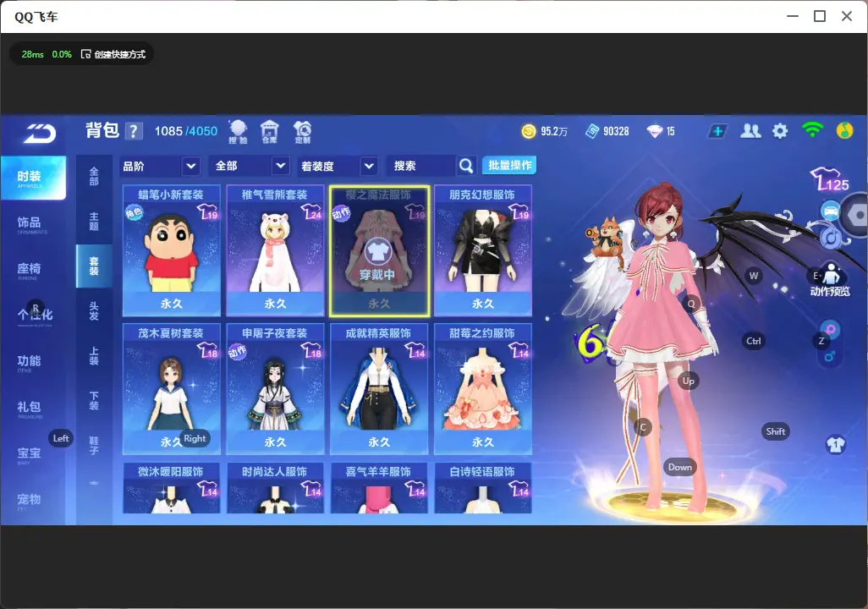Viewport: 868px width, 609px height.
Task: Select the 个性化 personalization tab
Action: [35, 315]
